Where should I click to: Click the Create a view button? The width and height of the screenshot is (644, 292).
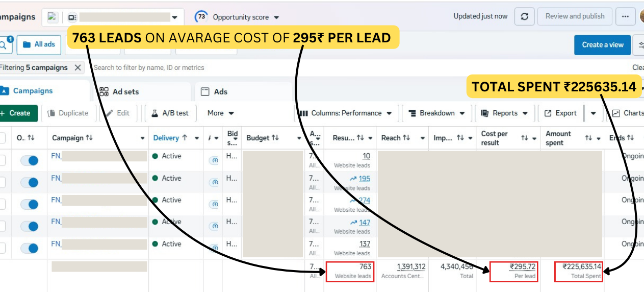pos(602,45)
